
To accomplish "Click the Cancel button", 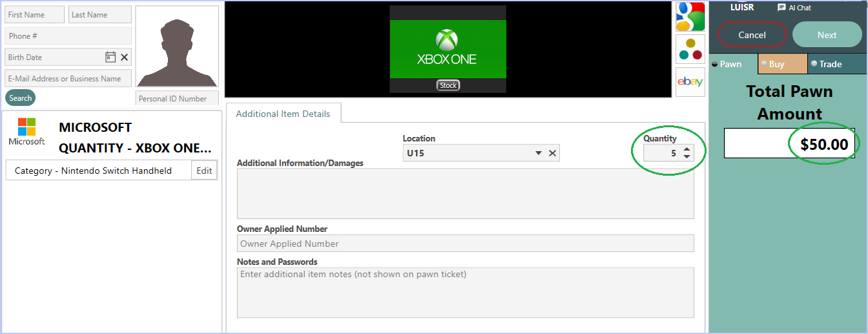I will tap(752, 35).
